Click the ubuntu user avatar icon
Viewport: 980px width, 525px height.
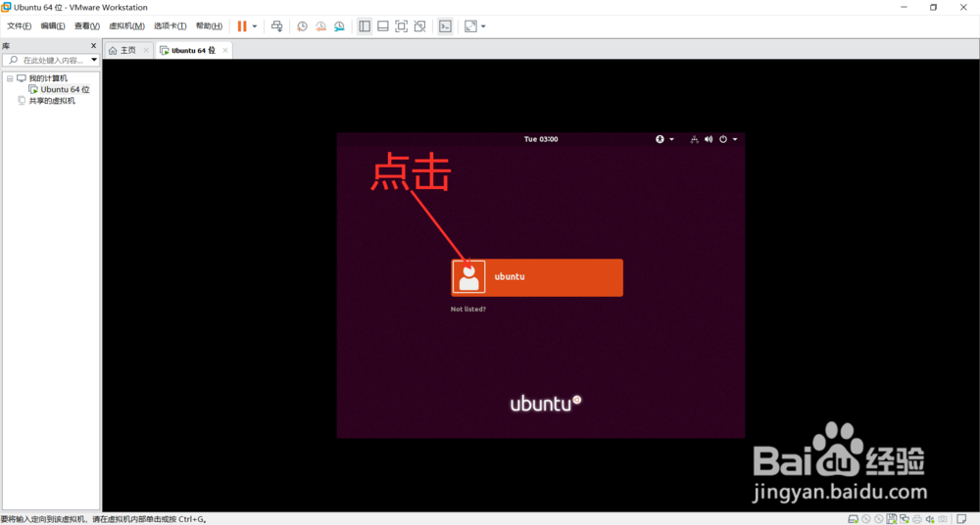(x=468, y=277)
